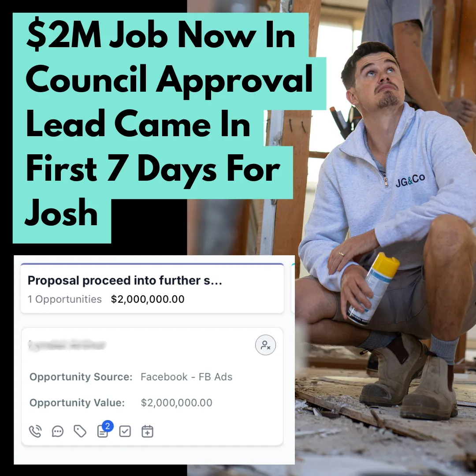The width and height of the screenshot is (476, 476).
Task: Click the card's opportunity value $2,000,000.00 amount
Action: [x=177, y=403]
